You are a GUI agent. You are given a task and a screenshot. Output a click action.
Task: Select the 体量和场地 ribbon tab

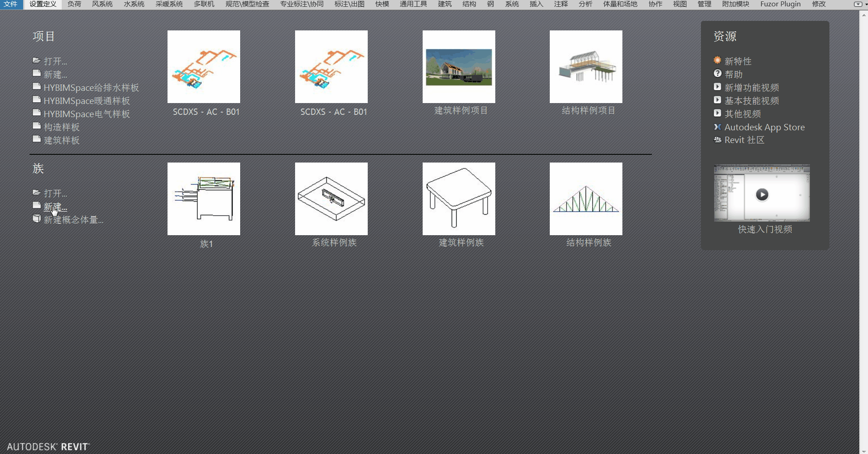pos(620,4)
